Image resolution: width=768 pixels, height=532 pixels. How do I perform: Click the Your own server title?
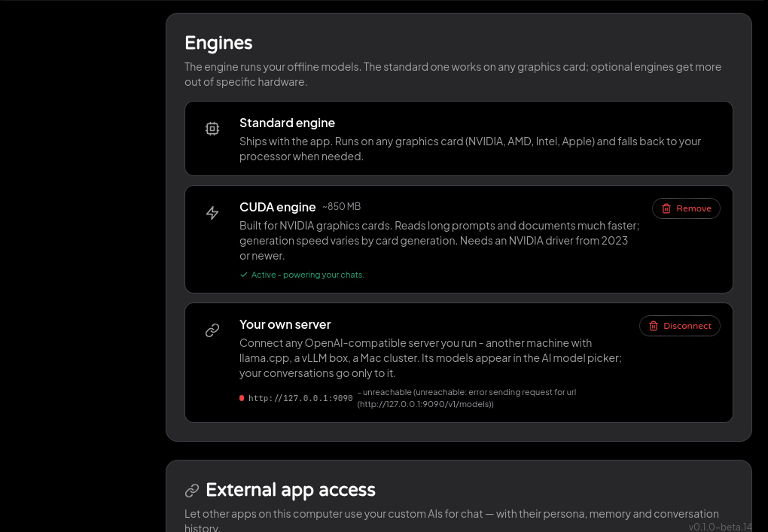click(x=285, y=324)
